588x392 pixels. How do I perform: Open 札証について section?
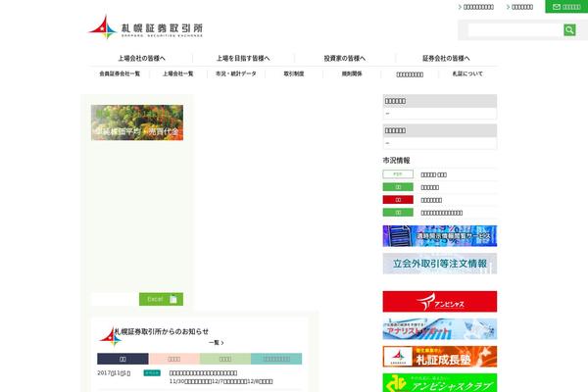pyautogui.click(x=467, y=73)
